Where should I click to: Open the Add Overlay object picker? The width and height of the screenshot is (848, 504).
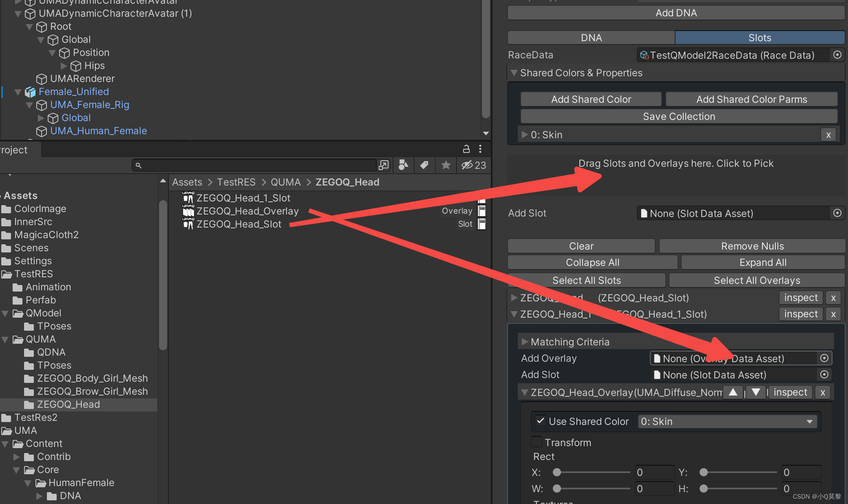[824, 358]
